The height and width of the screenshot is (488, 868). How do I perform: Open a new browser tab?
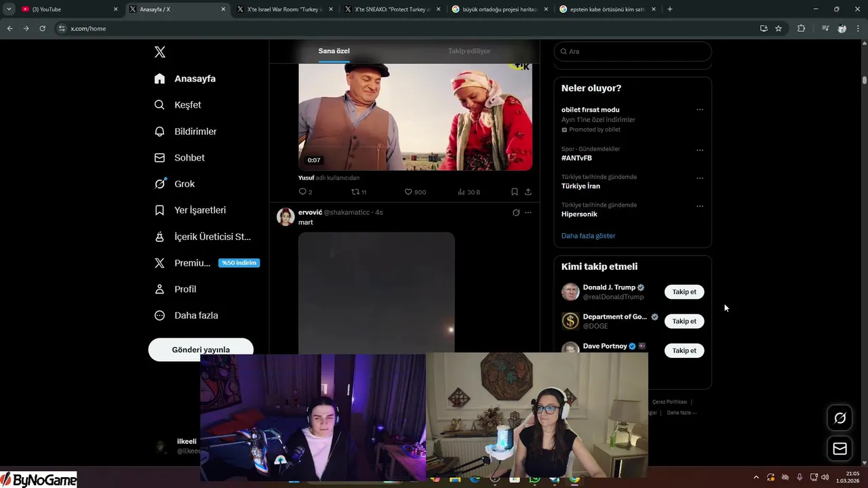point(670,9)
